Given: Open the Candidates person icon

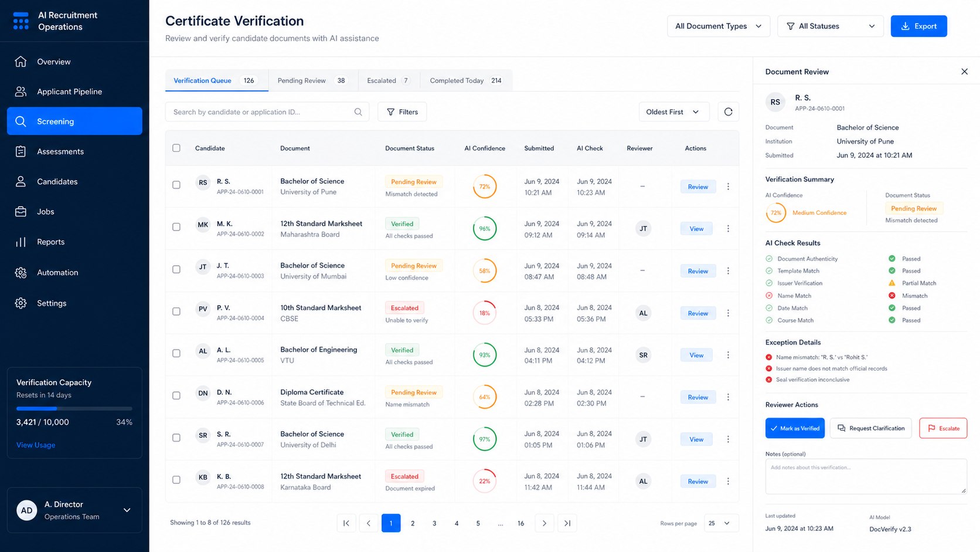Looking at the screenshot, I should coord(21,181).
